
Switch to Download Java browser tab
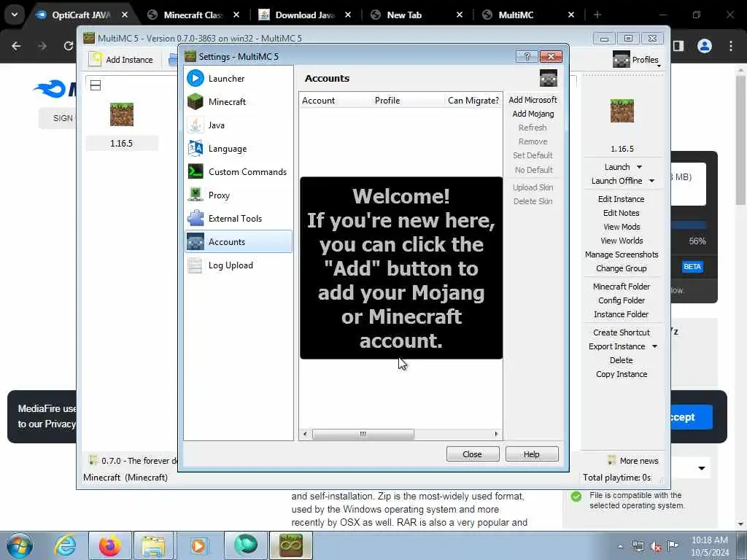pyautogui.click(x=304, y=15)
